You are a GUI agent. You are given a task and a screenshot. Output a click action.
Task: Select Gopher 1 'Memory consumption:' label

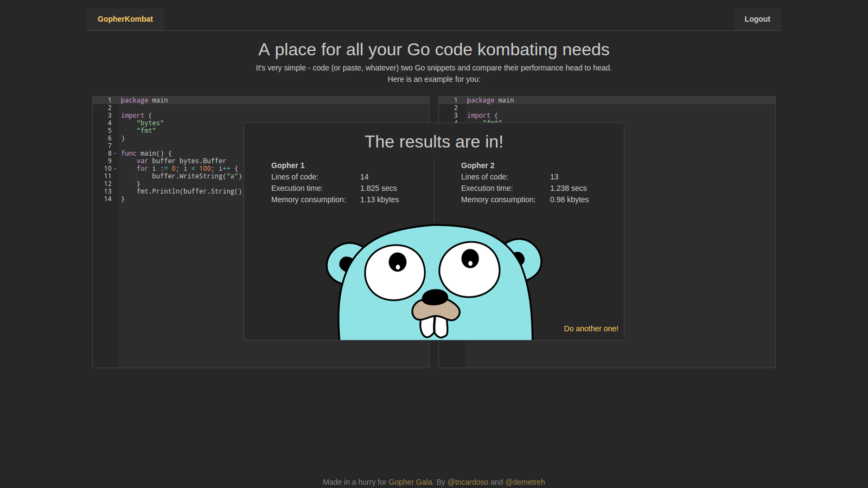tap(309, 200)
